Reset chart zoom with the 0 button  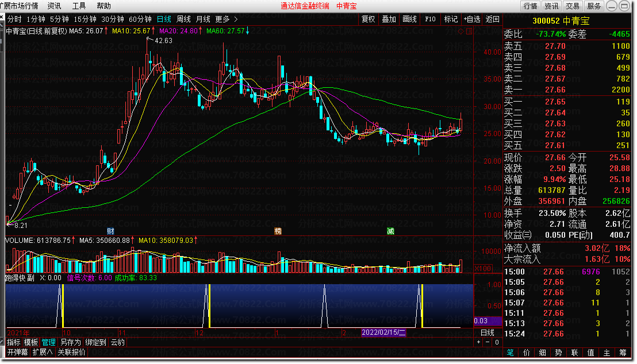[497, 342]
